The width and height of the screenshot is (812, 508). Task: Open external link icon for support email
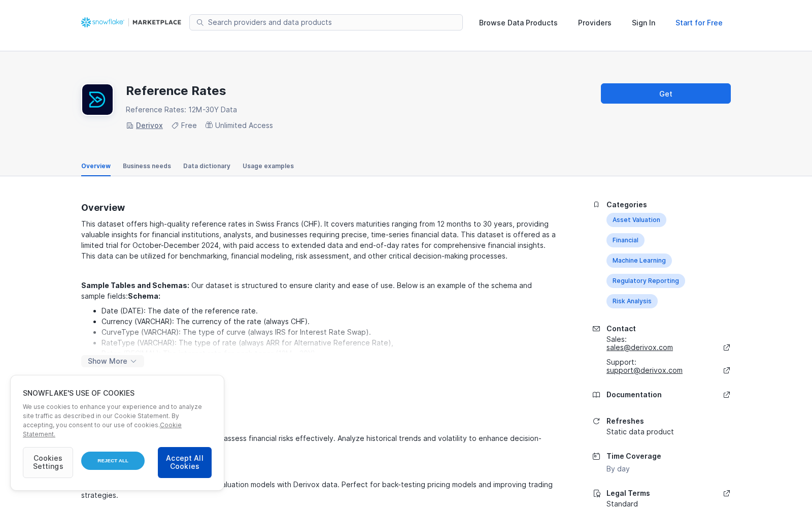[727, 370]
